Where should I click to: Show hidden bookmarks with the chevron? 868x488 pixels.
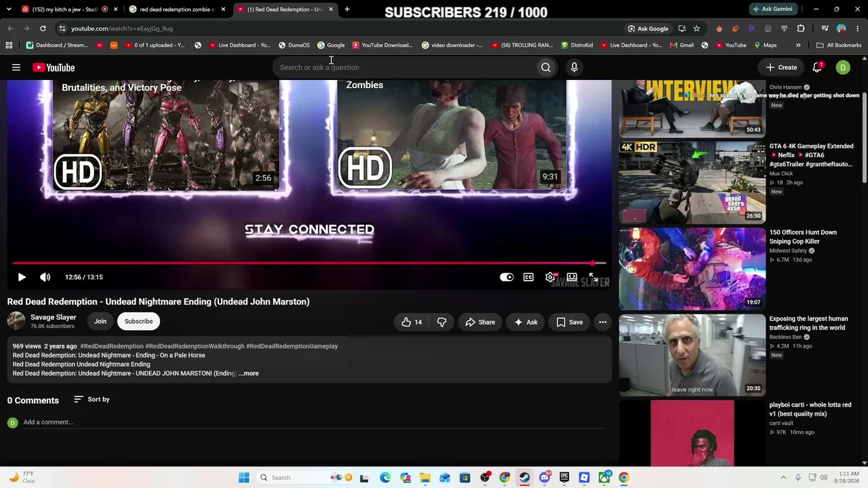(798, 45)
